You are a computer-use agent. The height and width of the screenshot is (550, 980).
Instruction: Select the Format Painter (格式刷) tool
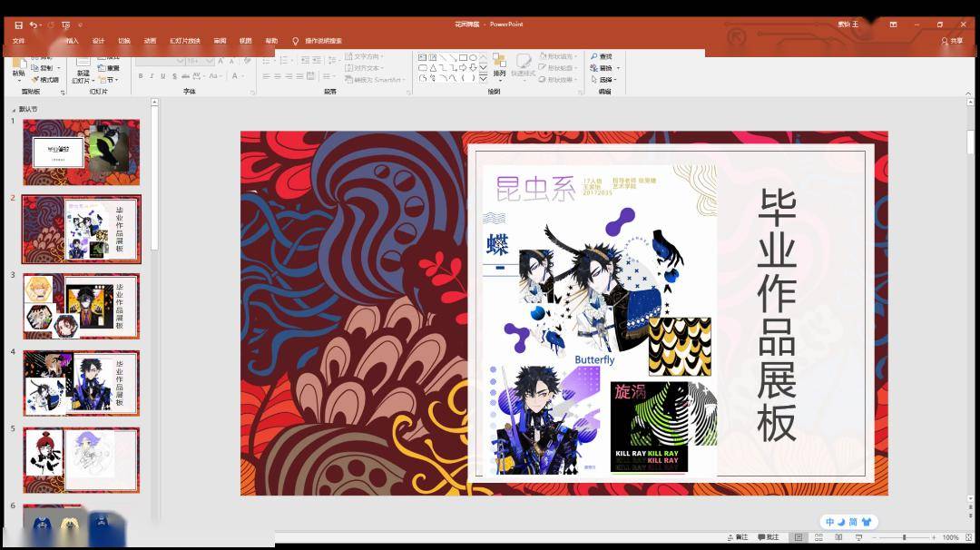pos(45,80)
